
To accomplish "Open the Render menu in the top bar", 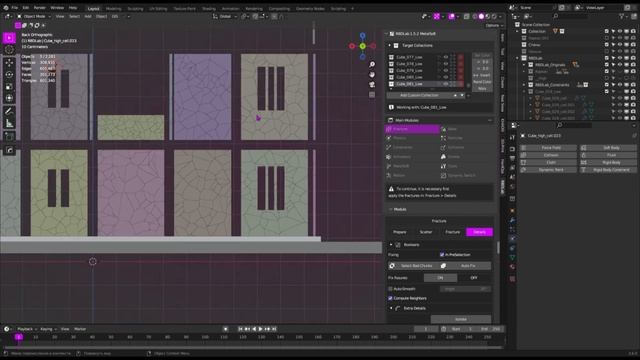I will point(40,8).
